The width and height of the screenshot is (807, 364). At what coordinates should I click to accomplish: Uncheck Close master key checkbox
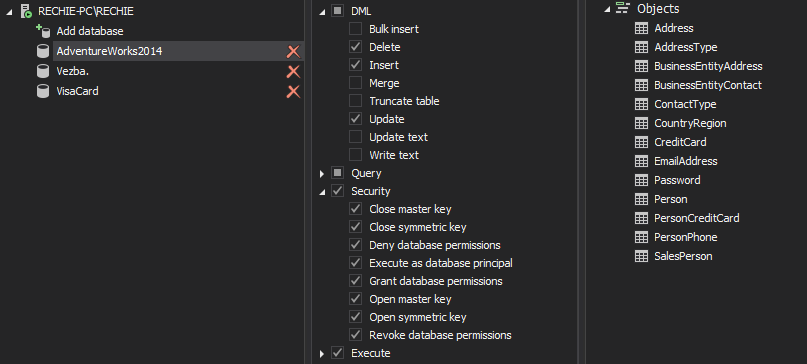pyautogui.click(x=356, y=209)
